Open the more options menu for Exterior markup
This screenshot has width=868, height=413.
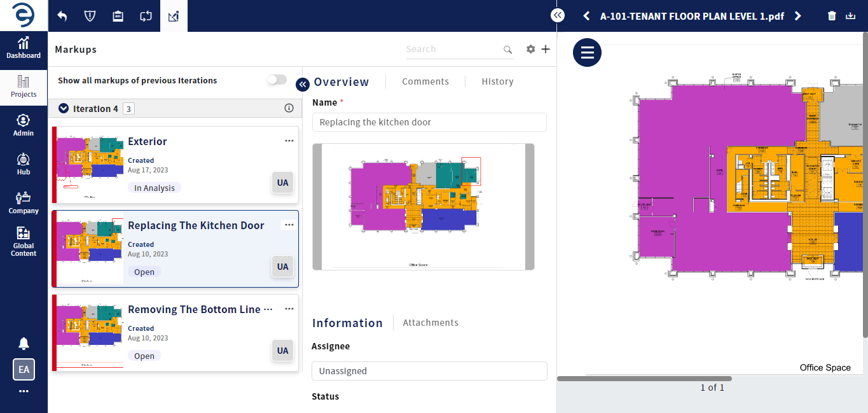coord(289,141)
